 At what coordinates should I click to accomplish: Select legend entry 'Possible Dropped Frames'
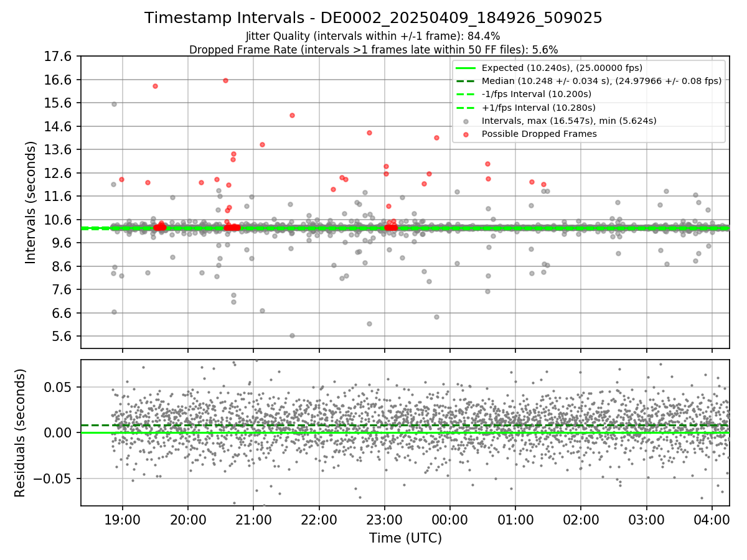pos(539,134)
